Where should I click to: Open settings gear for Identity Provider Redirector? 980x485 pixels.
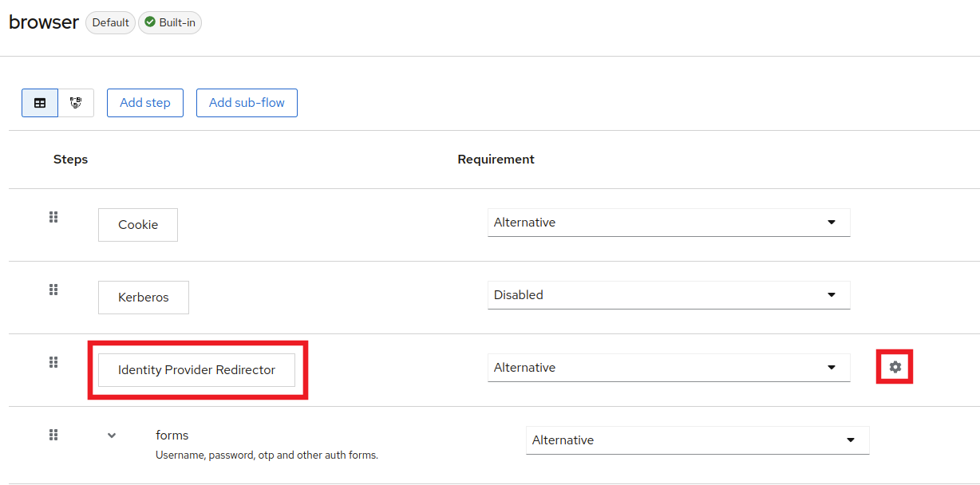point(895,367)
